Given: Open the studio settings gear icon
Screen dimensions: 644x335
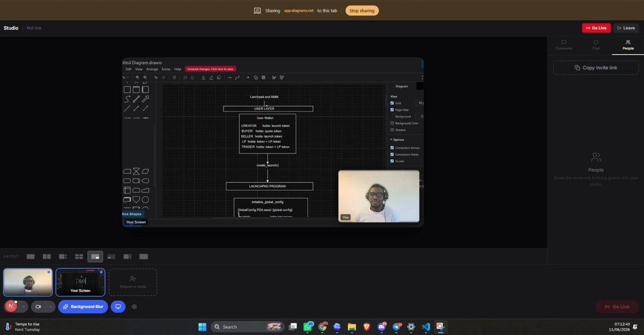Looking at the screenshot, I should 135,307.
